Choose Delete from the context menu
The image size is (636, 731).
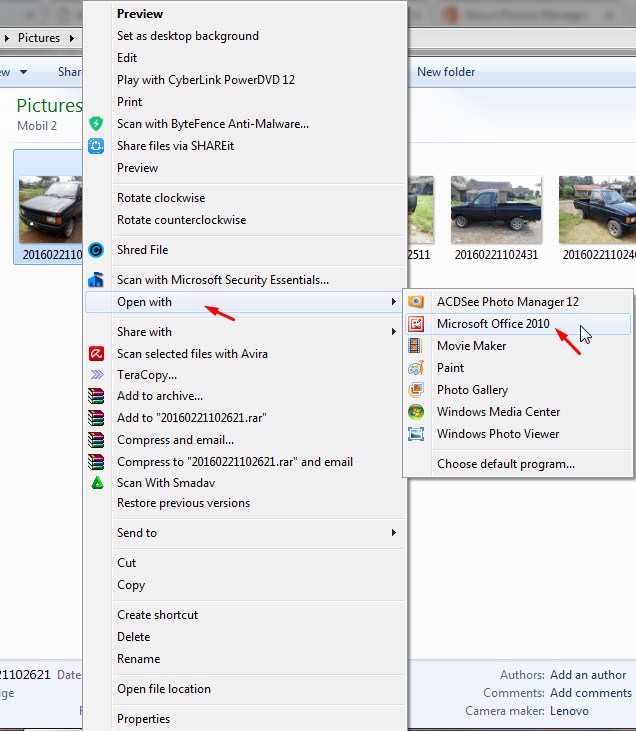point(133,637)
